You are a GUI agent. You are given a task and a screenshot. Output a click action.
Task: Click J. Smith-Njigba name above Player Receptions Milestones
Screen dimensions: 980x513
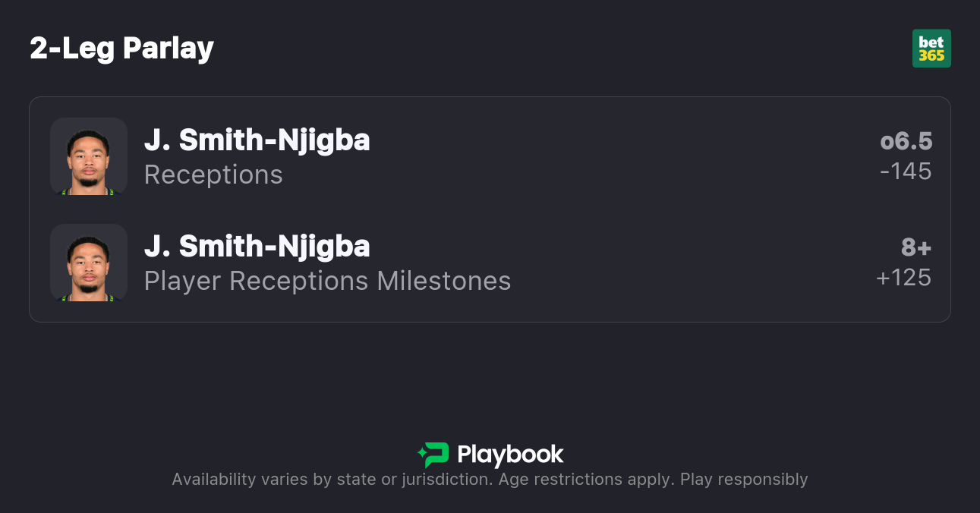[257, 247]
